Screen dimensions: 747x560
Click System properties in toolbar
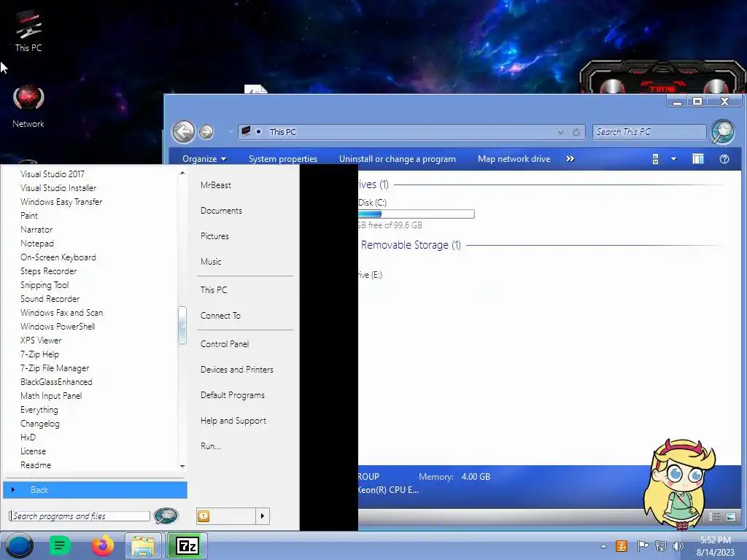(x=283, y=159)
